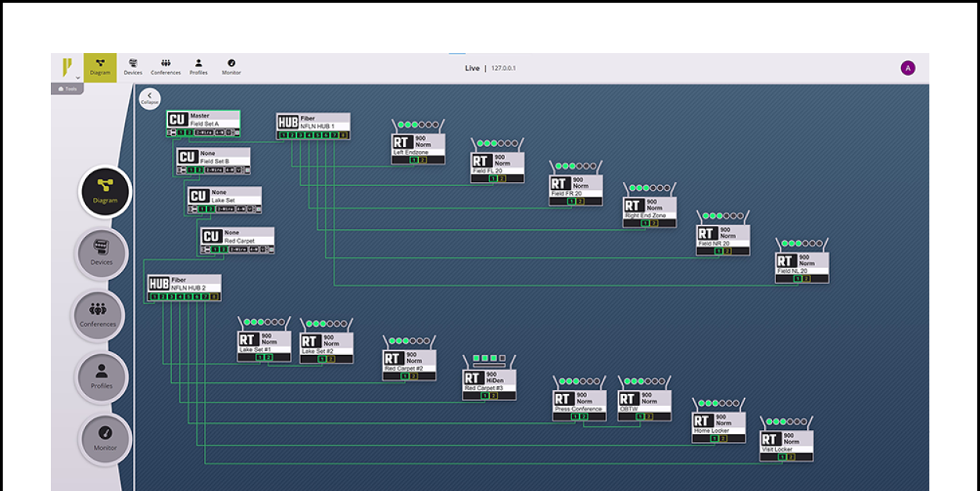Open the round Conferences sidebar button
The width and height of the screenshot is (980, 491).
[98, 315]
